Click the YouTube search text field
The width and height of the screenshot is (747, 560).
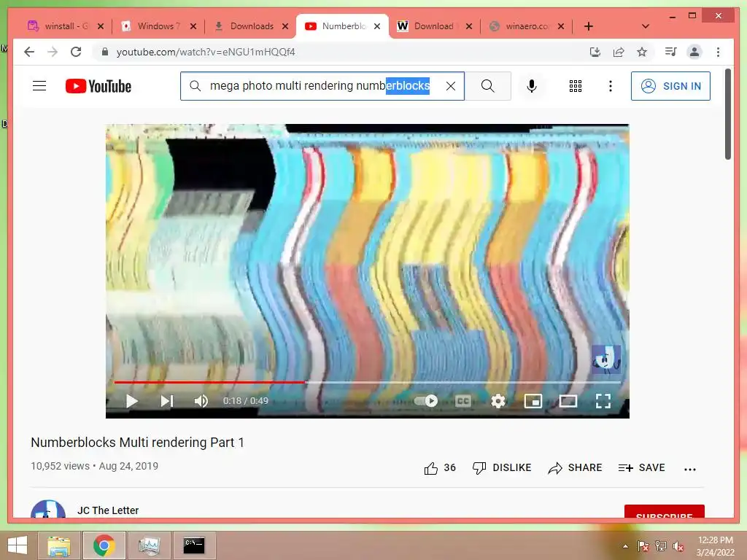322,86
